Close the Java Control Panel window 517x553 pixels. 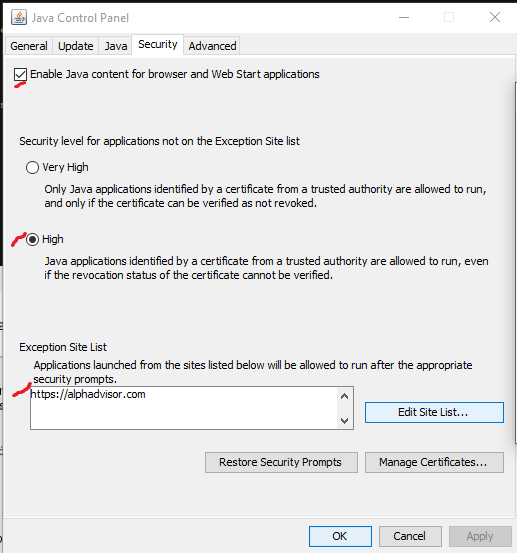tap(495, 17)
